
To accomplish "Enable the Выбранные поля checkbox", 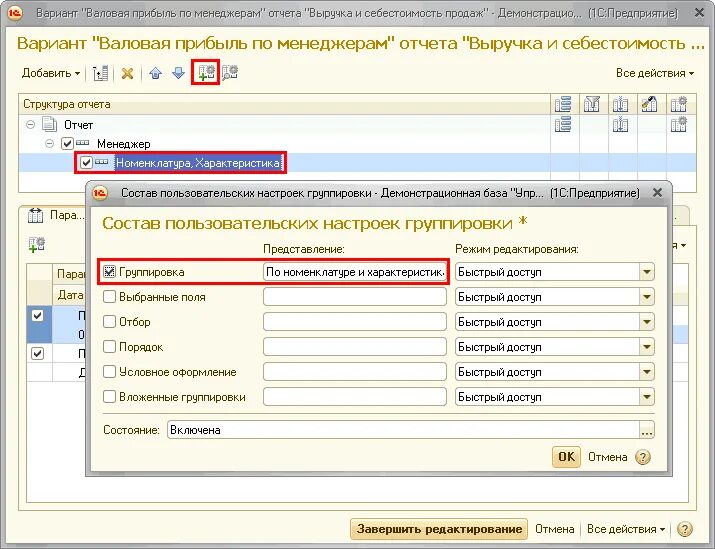I will click(109, 297).
